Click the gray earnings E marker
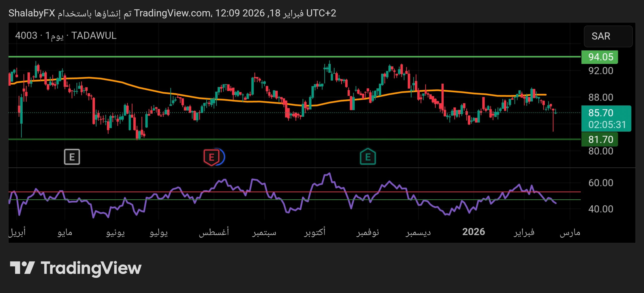Image resolution: width=644 pixels, height=293 pixels. tap(72, 157)
